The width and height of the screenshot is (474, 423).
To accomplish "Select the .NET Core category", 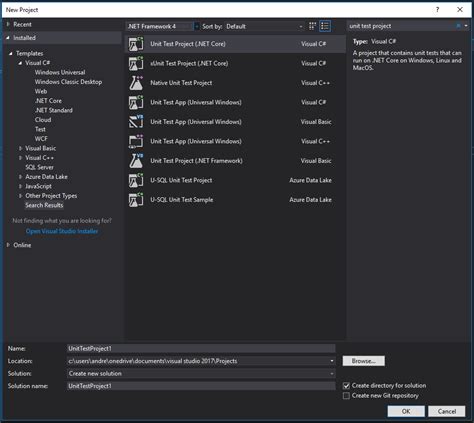I will click(x=48, y=101).
